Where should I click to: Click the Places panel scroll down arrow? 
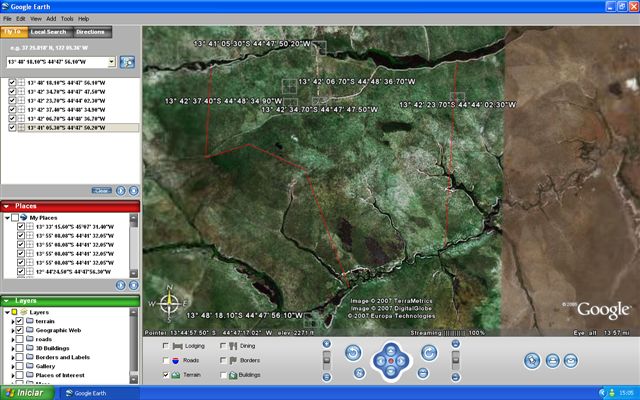click(134, 273)
